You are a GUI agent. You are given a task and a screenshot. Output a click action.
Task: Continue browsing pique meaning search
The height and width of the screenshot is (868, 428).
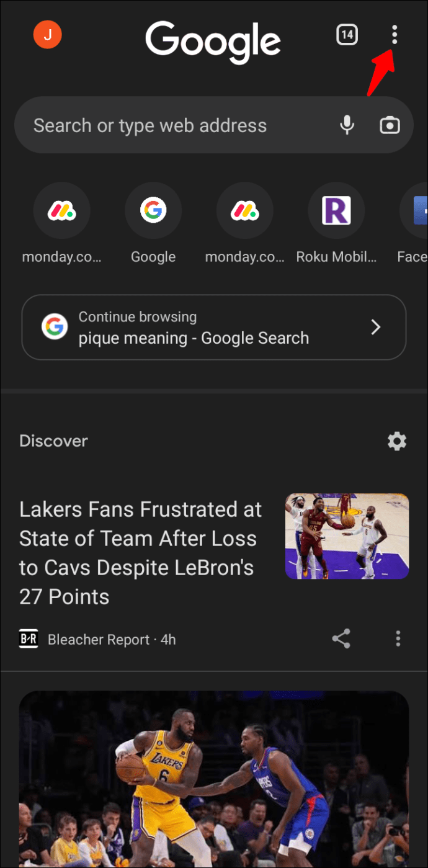[x=194, y=328]
